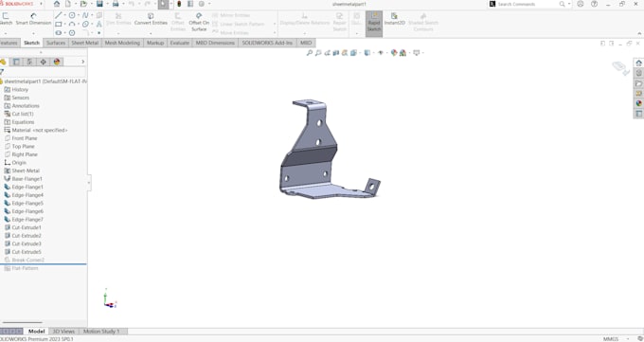Click the Home icon in top toolbar
This screenshot has width=644, height=342.
click(x=57, y=4)
